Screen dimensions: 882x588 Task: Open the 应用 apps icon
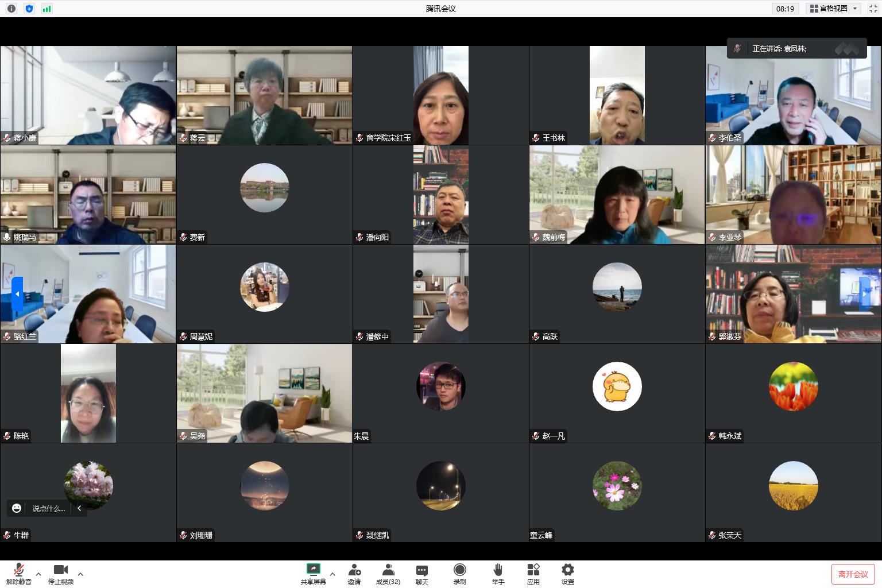533,574
